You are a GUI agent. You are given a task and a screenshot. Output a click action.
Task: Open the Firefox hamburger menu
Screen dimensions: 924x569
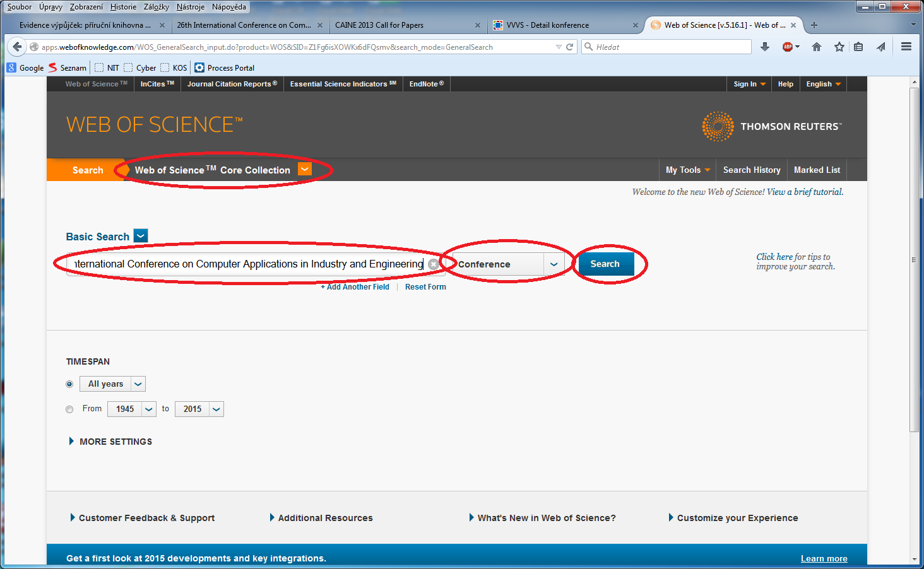coord(906,47)
